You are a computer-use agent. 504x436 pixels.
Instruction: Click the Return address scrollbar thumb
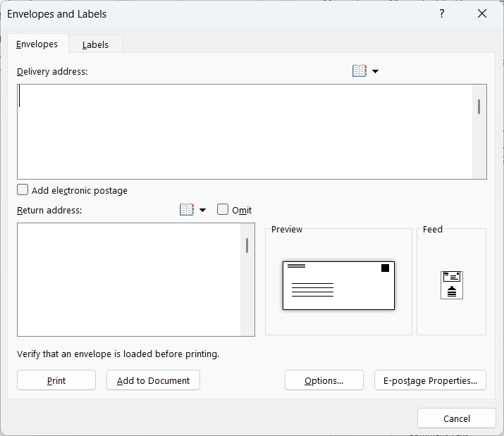click(247, 246)
